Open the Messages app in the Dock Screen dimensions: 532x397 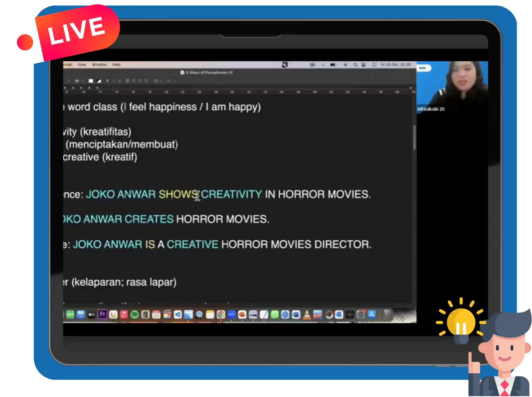coord(70,314)
